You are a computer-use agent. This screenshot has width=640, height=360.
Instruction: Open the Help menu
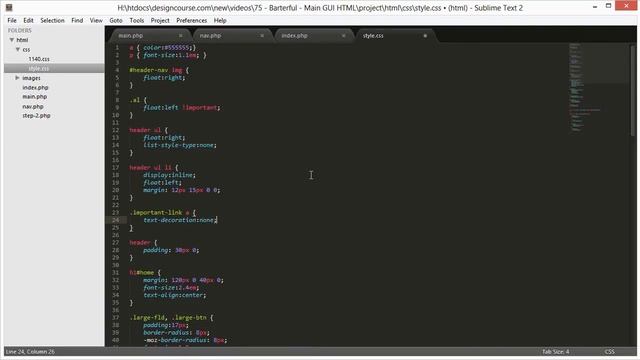point(220,20)
